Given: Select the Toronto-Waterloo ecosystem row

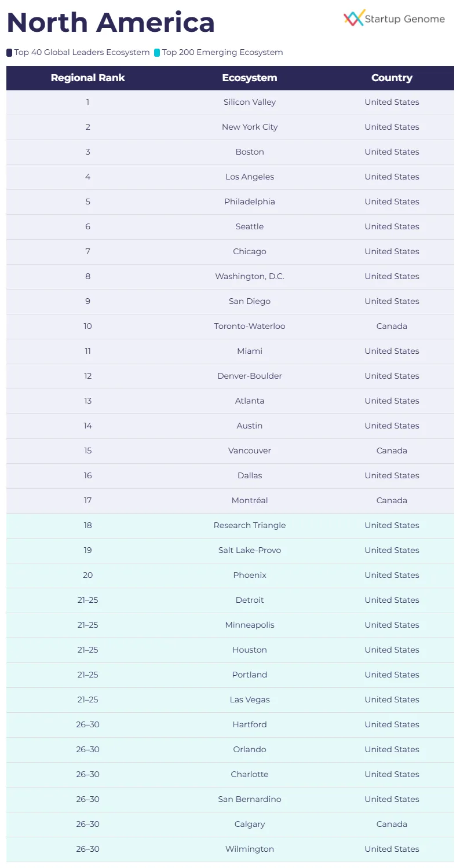Looking at the screenshot, I should 250,326.
